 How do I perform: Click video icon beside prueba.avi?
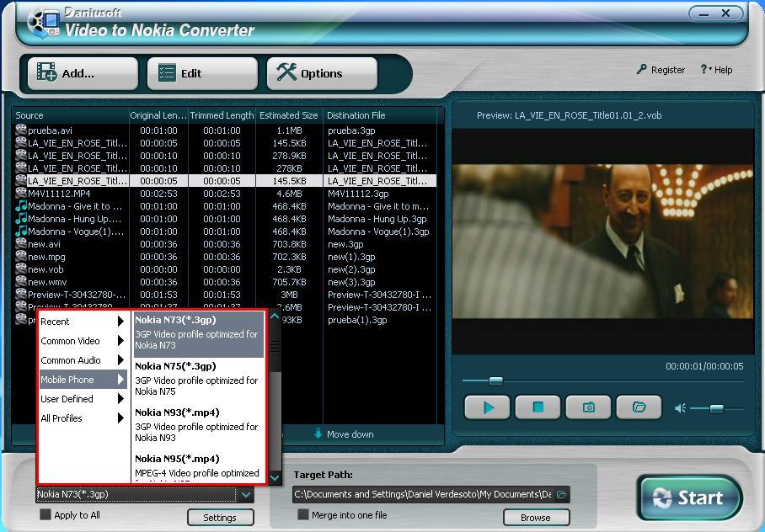pyautogui.click(x=21, y=130)
